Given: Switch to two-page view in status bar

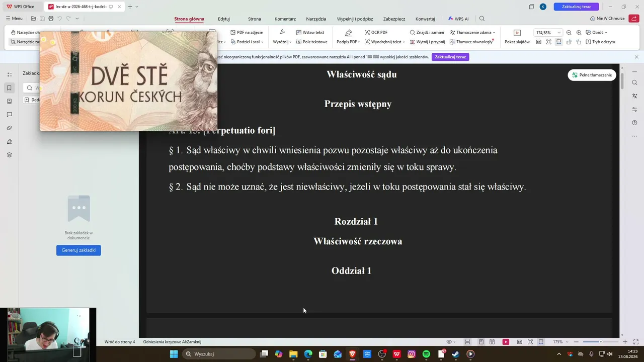Looking at the screenshot, I should pyautogui.click(x=492, y=342).
